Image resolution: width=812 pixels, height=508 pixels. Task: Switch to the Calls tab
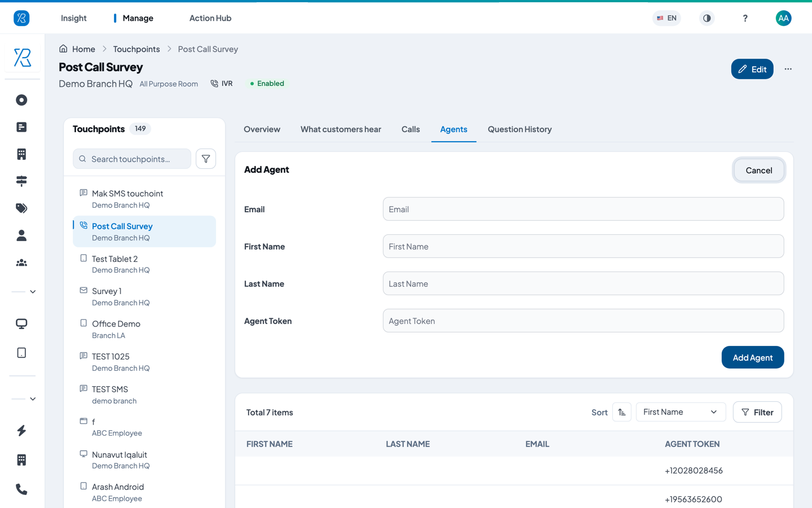(x=411, y=129)
